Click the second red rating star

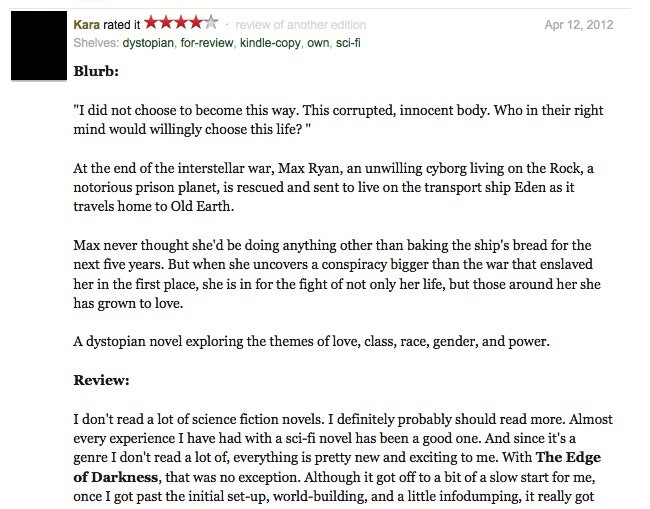165,22
